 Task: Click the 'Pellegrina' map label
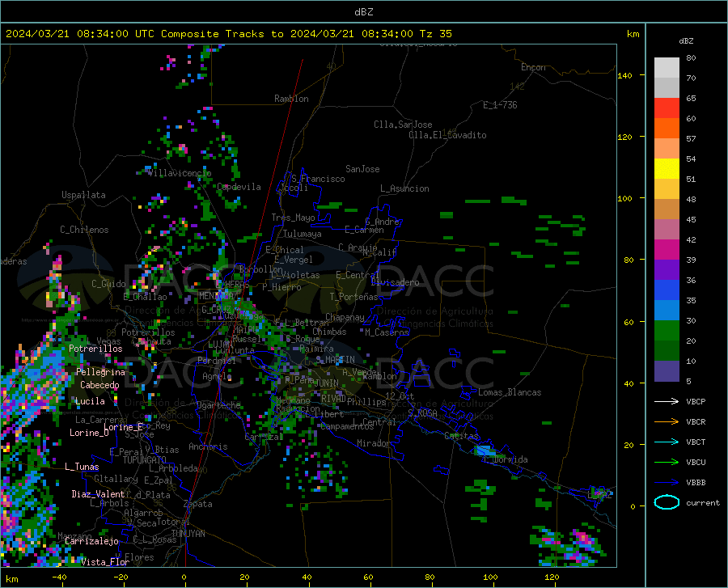click(x=100, y=372)
